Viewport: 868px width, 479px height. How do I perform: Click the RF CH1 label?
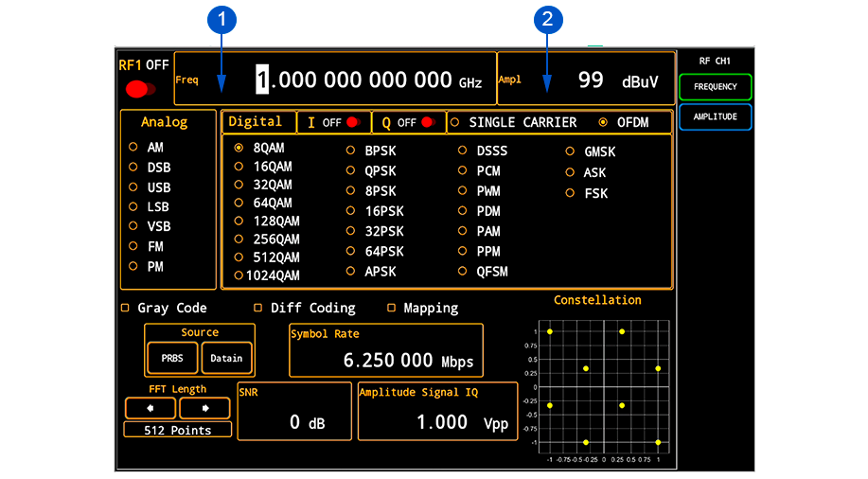(x=715, y=61)
